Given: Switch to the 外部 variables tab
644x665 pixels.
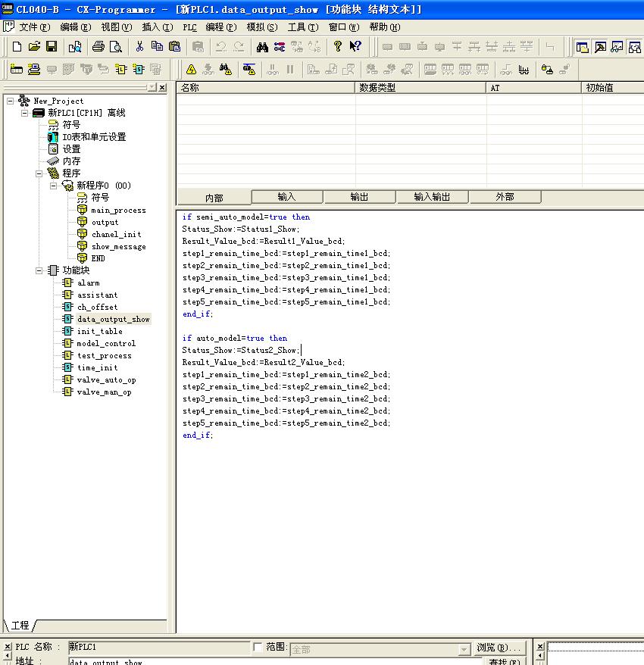Looking at the screenshot, I should (505, 197).
